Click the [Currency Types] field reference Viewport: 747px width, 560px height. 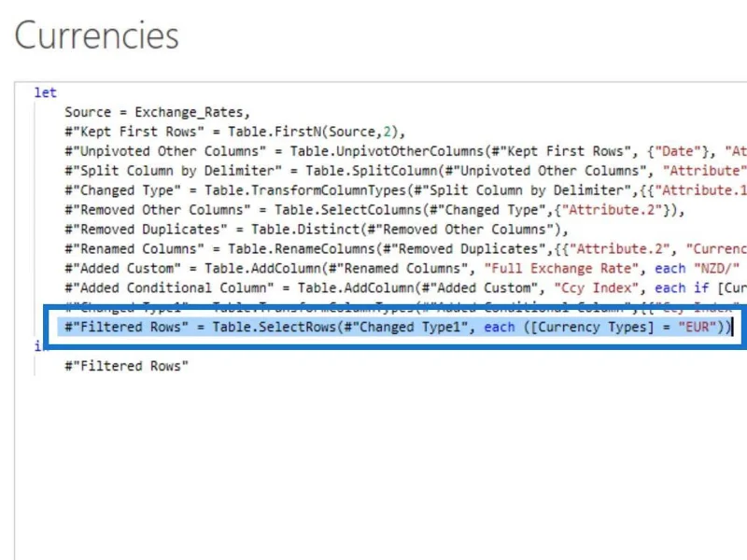point(592,328)
